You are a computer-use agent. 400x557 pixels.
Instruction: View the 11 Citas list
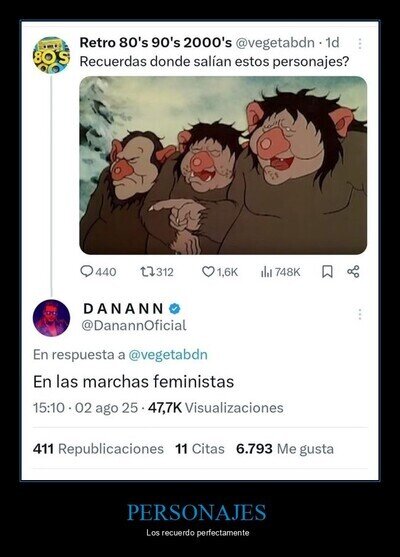click(200, 449)
